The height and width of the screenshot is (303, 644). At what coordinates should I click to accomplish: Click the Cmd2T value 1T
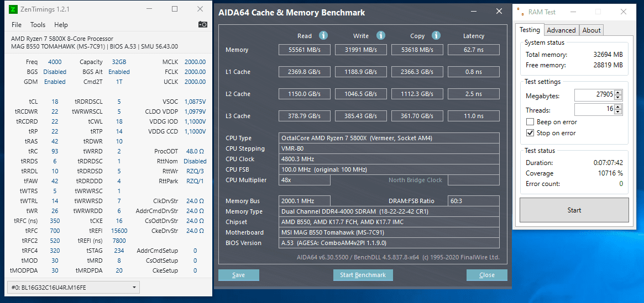click(119, 82)
